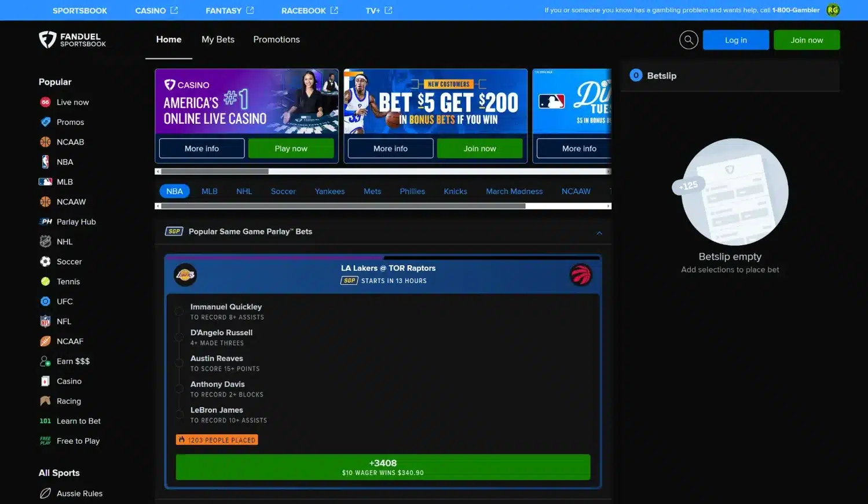Click the promo banners horizontal scrollbar
This screenshot has width=868, height=504.
click(383, 171)
